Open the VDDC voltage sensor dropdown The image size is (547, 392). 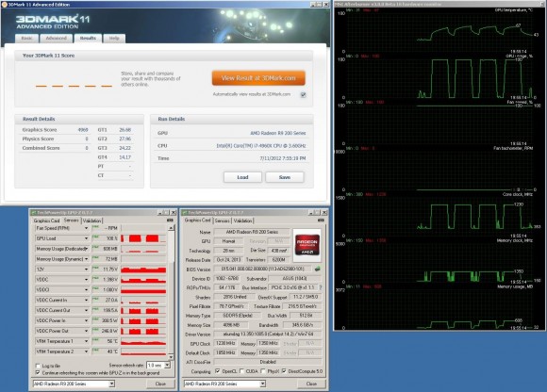pyautogui.click(x=86, y=280)
